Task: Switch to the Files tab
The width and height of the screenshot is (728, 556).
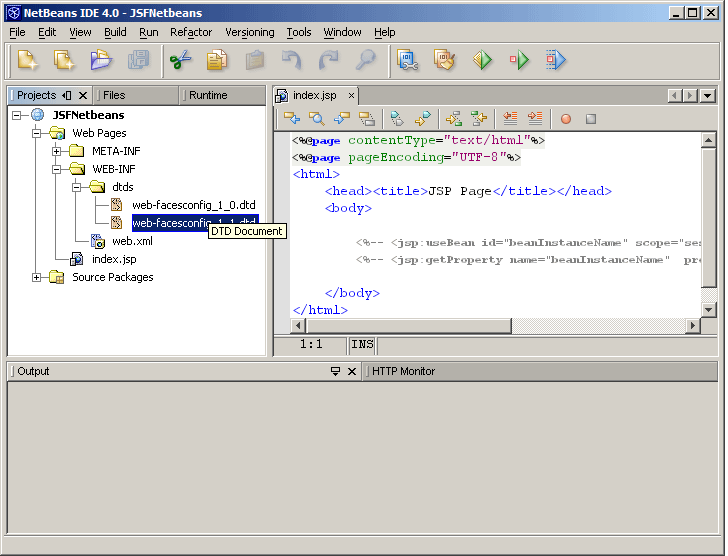Action: pos(114,95)
